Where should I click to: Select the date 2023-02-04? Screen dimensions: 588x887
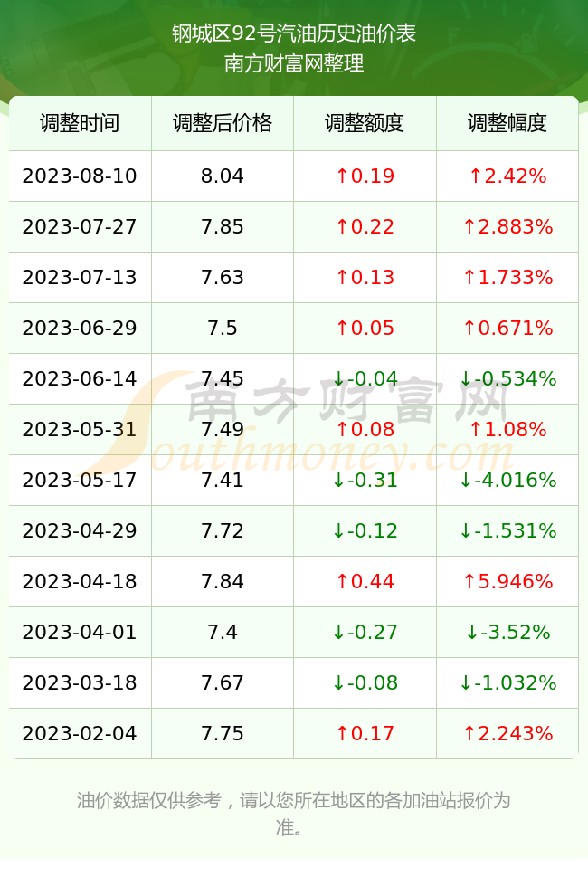tap(80, 734)
